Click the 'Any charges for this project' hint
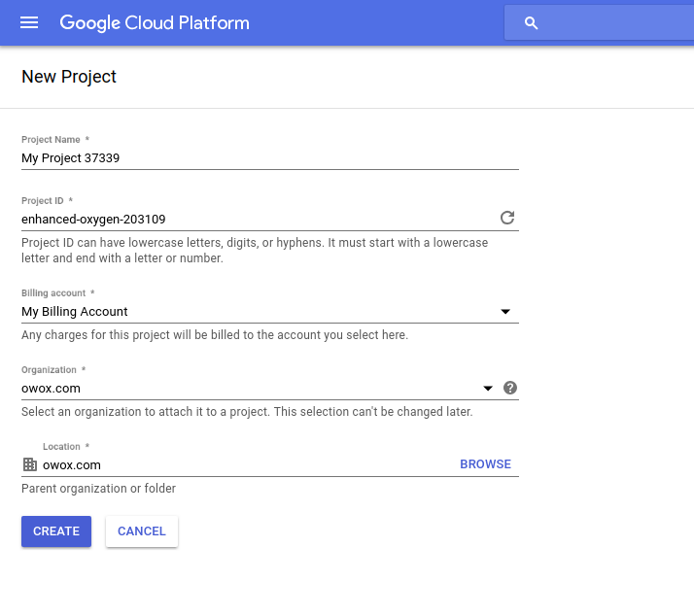Image resolution: width=694 pixels, height=616 pixels. coord(215,335)
